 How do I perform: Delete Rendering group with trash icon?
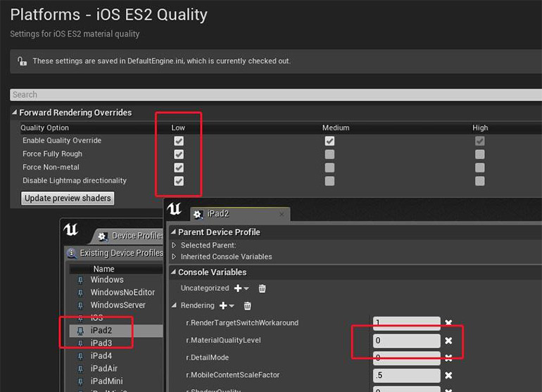pyautogui.click(x=248, y=305)
